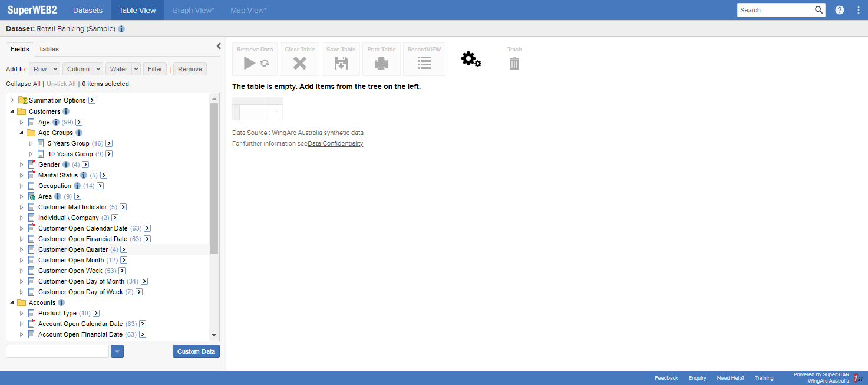Click the Print Table printer icon

(x=381, y=63)
